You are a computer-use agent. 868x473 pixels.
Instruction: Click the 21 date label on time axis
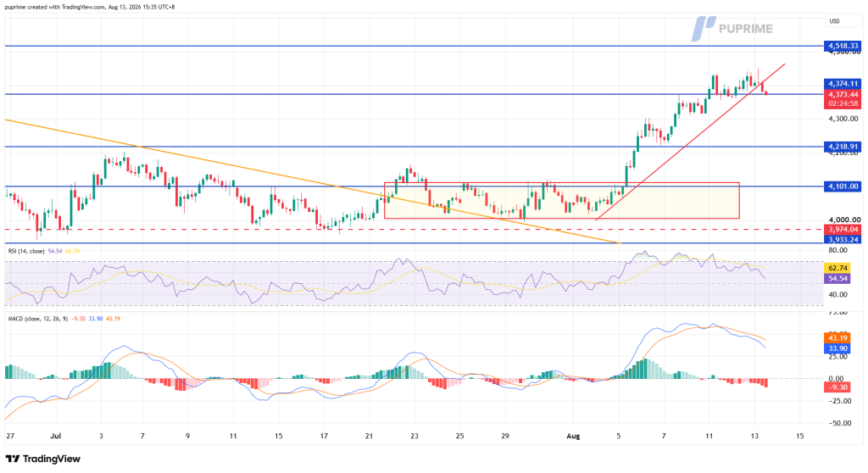pyautogui.click(x=370, y=436)
